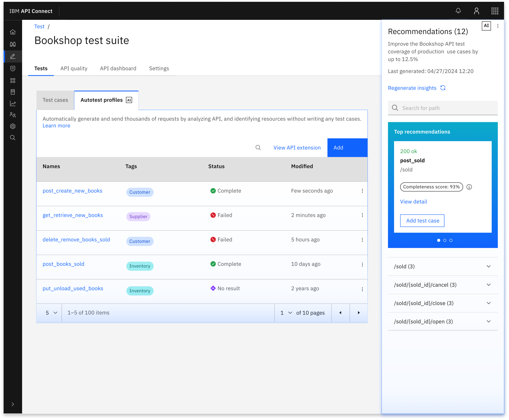Open the binoculars Discover icon in sidebar
Viewport: 509px width, 420px height.
[13, 44]
